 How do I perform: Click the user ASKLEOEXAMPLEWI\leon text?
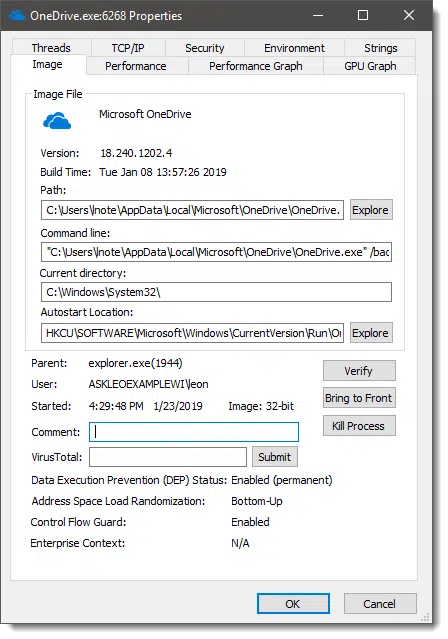coord(148,384)
